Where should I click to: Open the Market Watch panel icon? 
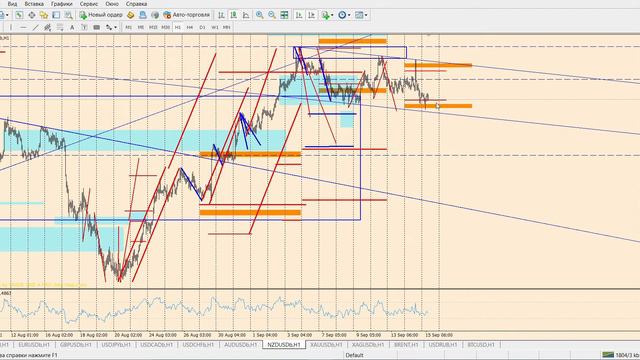click(19, 15)
